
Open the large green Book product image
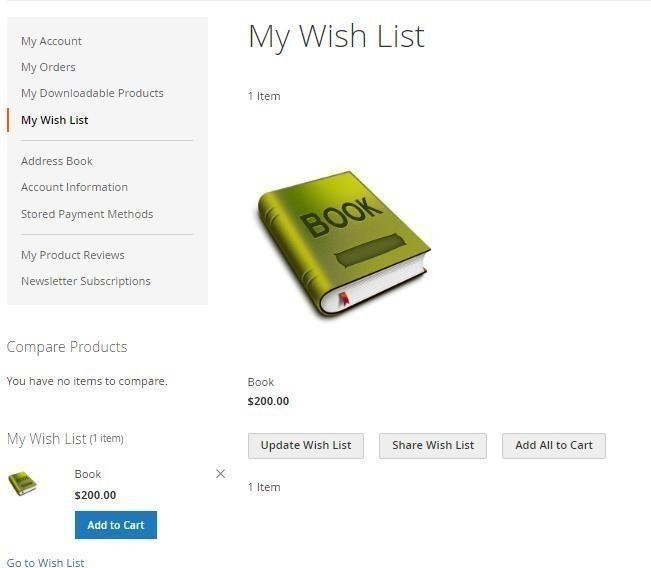pos(343,244)
